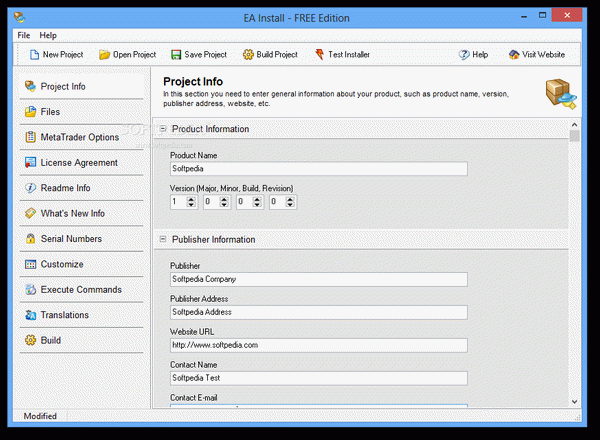This screenshot has height=440, width=600.
Task: Click the Revision version number spinner
Action: coord(289,202)
